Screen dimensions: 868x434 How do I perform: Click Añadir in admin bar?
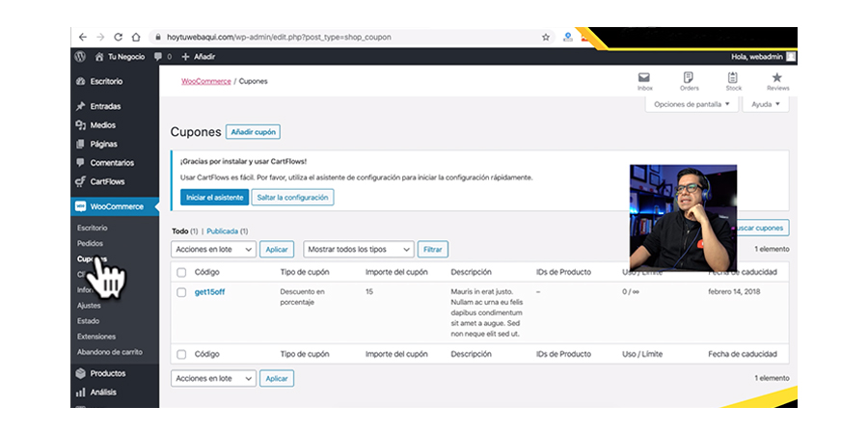tap(198, 57)
